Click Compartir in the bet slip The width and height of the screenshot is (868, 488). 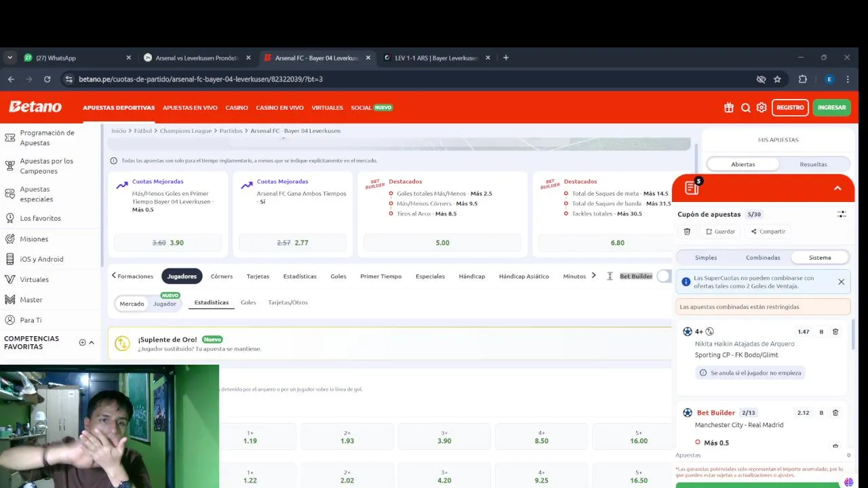coord(768,232)
